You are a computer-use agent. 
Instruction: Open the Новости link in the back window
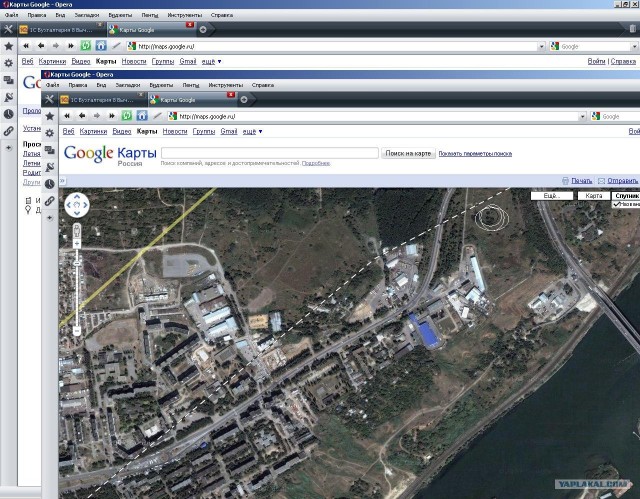(x=134, y=61)
